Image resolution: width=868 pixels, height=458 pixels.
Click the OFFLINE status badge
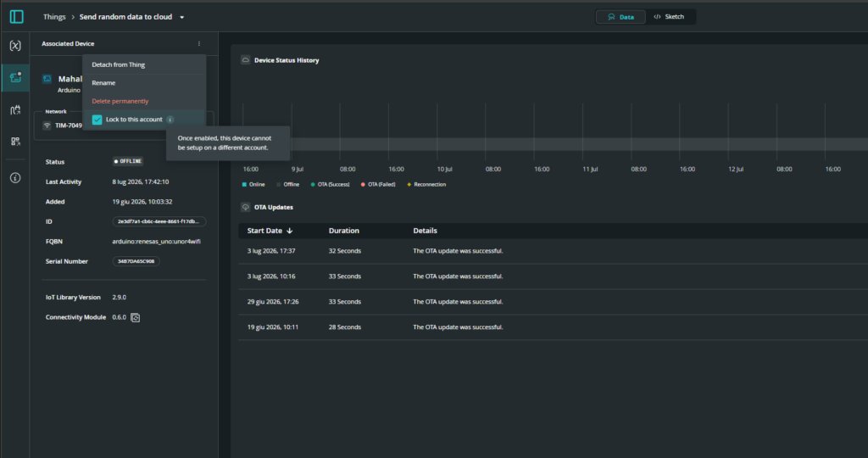(x=128, y=161)
